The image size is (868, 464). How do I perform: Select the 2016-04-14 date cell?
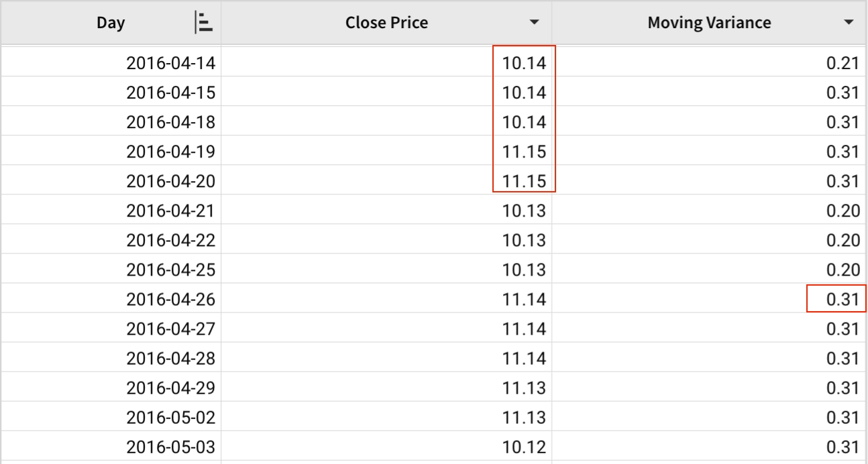tap(170, 63)
